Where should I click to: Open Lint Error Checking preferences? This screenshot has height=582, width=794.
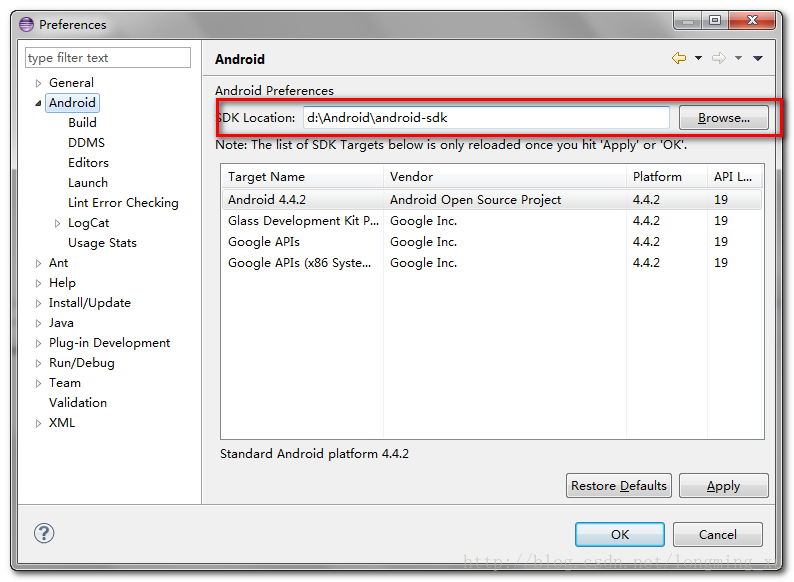(x=123, y=203)
